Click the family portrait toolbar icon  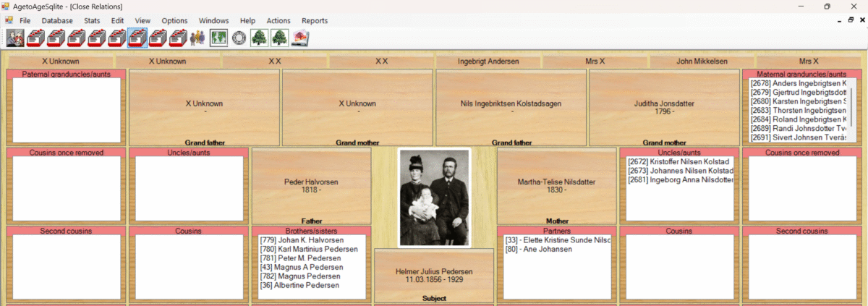point(16,38)
